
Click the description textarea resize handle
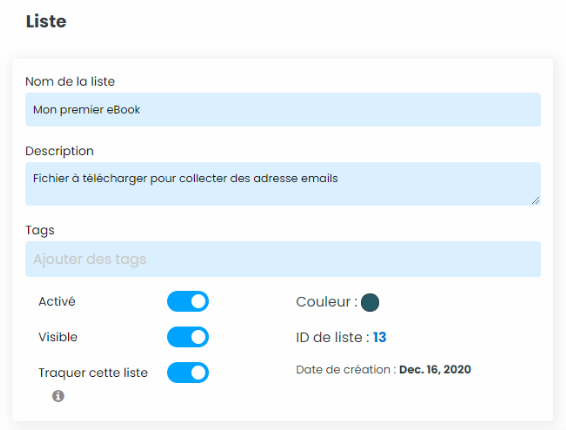coord(535,201)
